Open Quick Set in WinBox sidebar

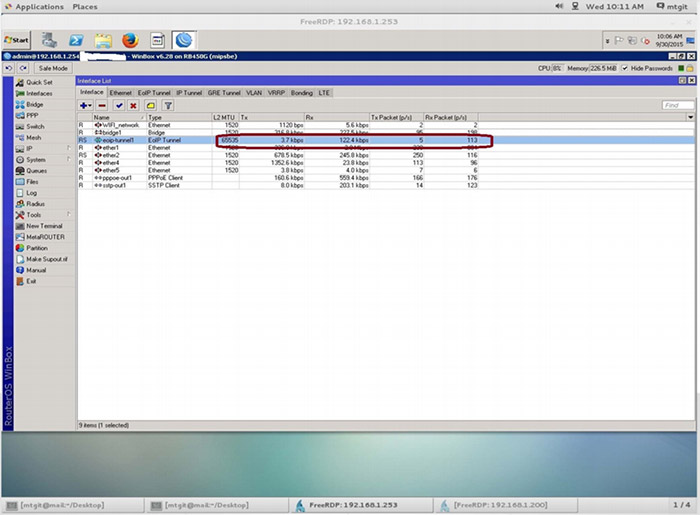point(39,82)
